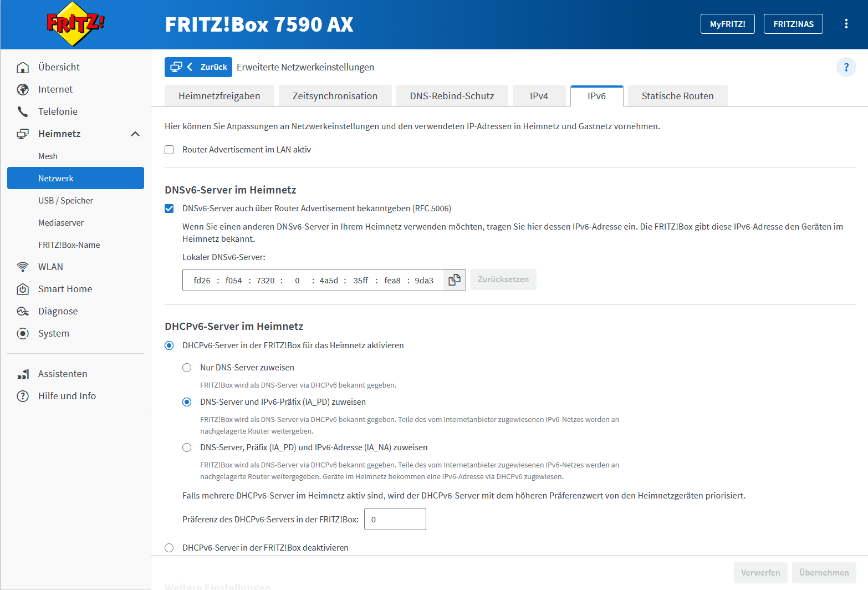Click the Zurücksetzen button
This screenshot has width=868, height=590.
point(503,279)
